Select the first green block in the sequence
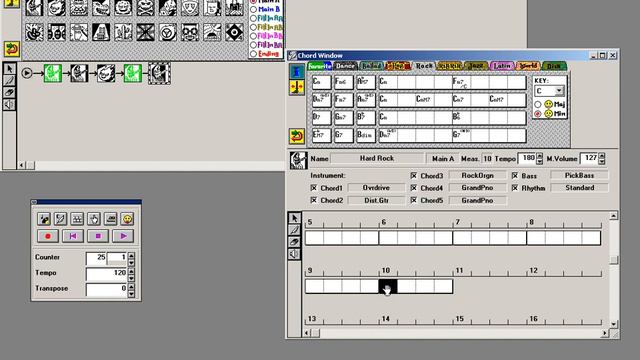This screenshot has height=360, width=640. (53, 73)
